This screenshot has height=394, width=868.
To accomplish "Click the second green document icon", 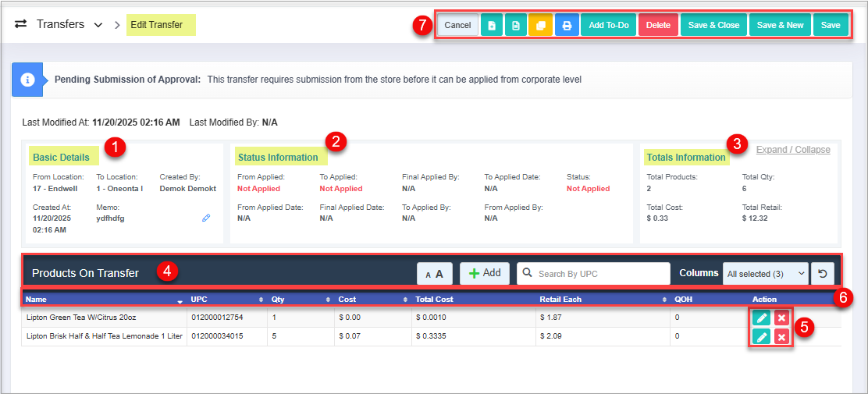I will [515, 25].
